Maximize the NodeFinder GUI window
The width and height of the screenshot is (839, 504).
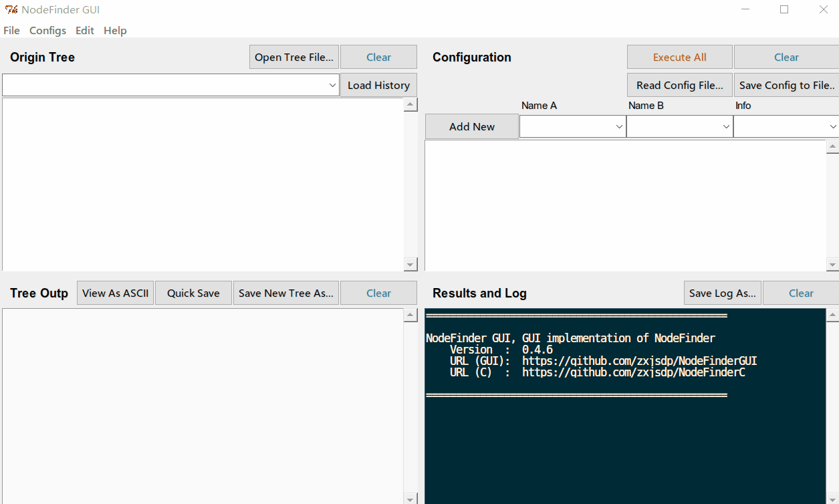point(784,9)
